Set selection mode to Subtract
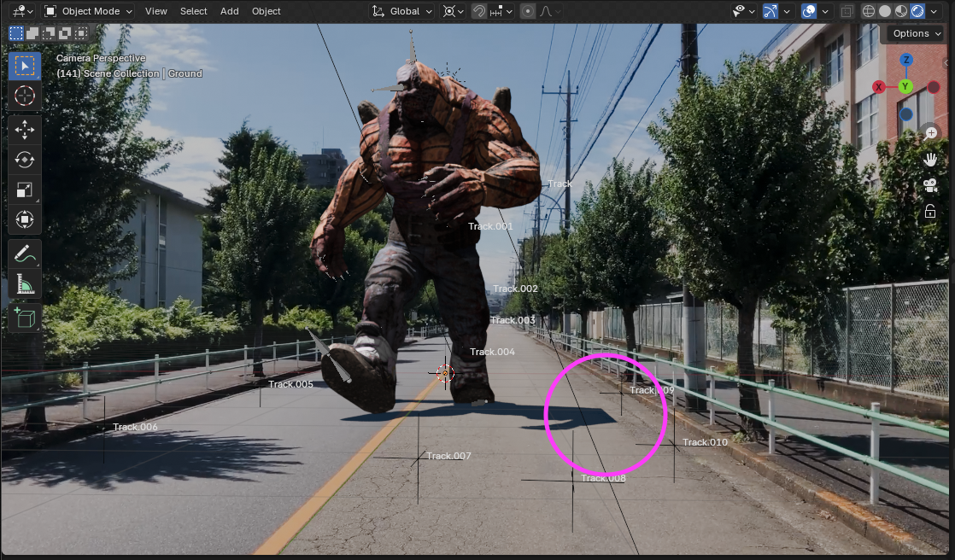The image size is (955, 560). pos(49,33)
